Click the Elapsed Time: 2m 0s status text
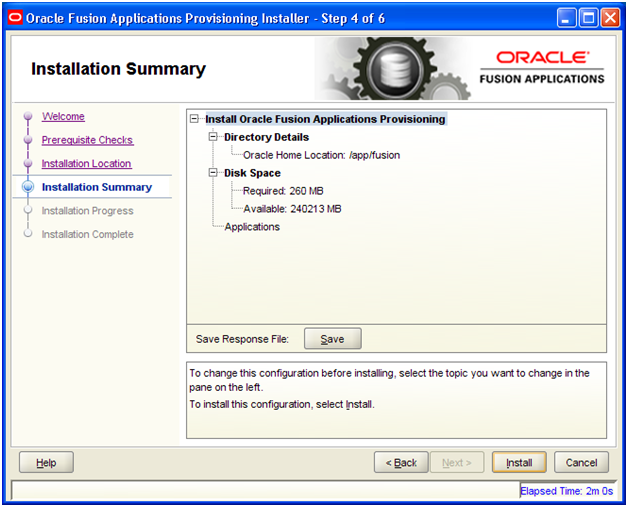Screen dimensions: 628x507 (567, 491)
